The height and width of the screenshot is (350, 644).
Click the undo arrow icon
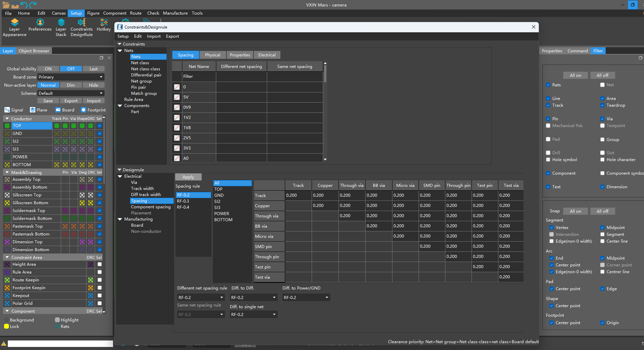click(24, 5)
